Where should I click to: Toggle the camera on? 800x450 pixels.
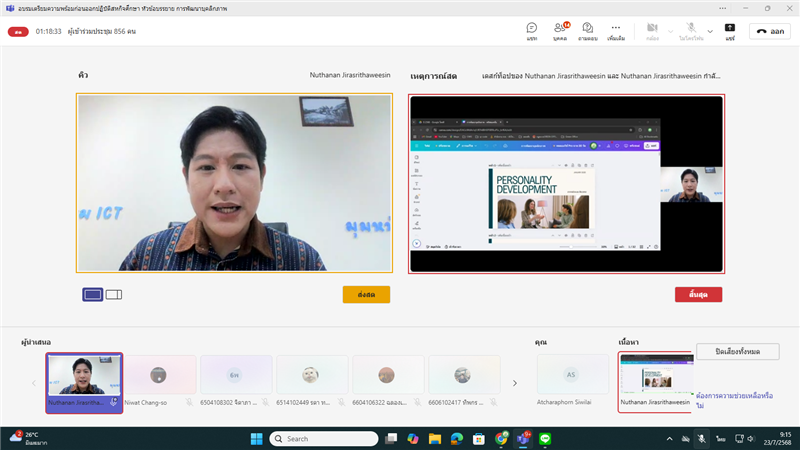pos(652,30)
